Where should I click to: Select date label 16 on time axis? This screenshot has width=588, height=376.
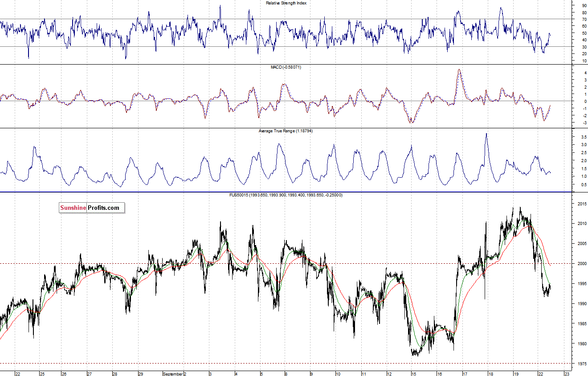coord(439,374)
